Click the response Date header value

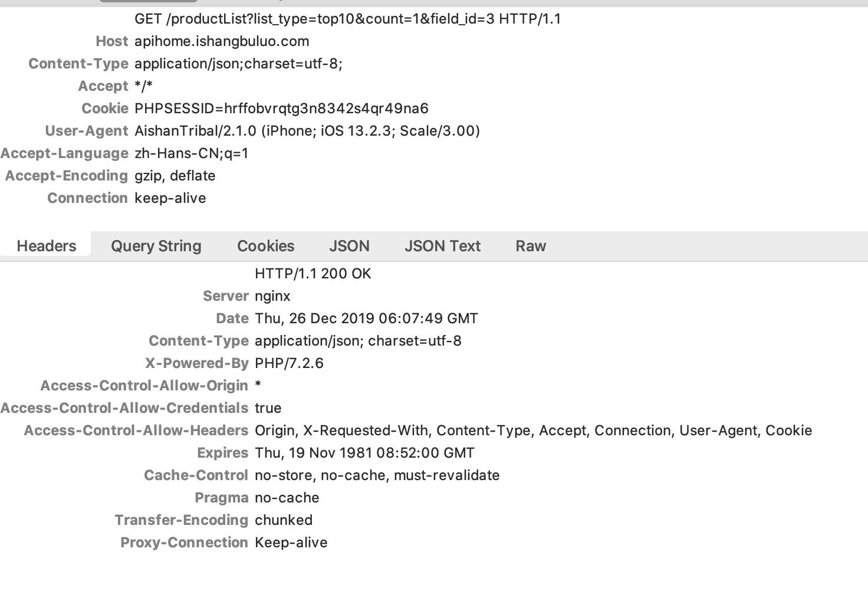(x=366, y=318)
